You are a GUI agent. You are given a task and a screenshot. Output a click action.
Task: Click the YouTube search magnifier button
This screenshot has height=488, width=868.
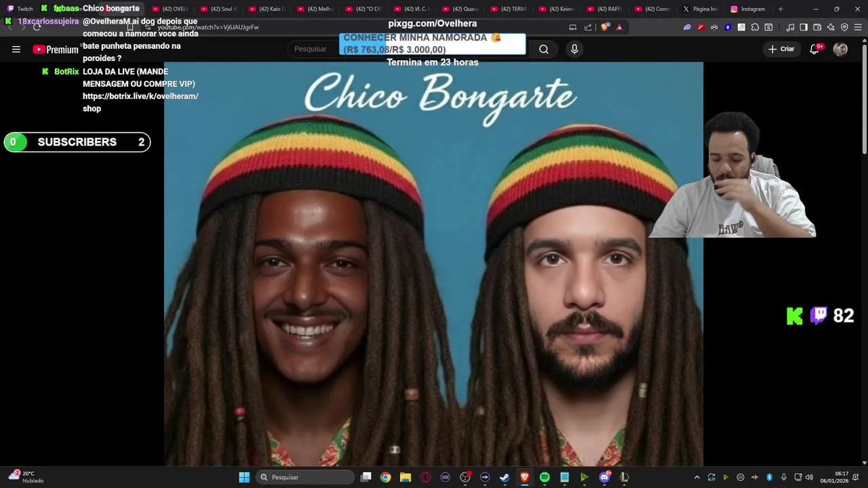click(544, 49)
